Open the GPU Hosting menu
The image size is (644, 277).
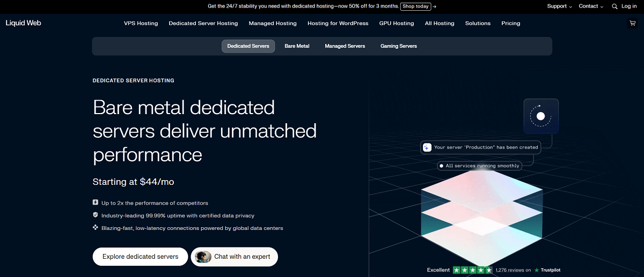397,24
